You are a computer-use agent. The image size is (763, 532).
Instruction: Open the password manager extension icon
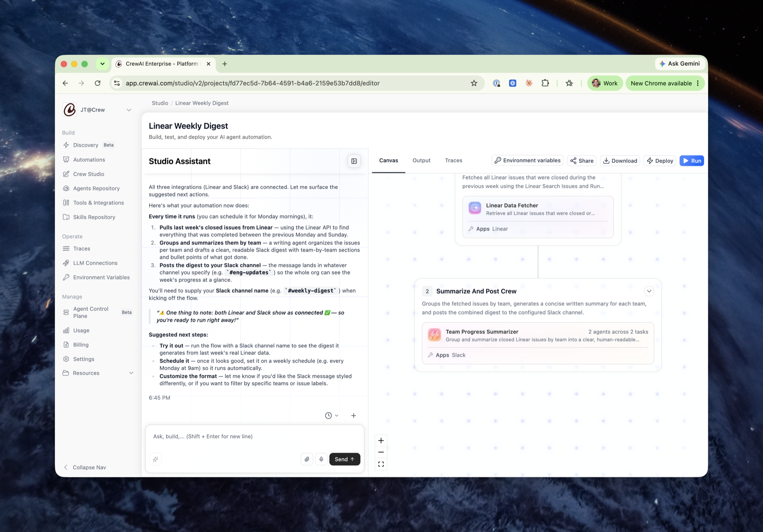coord(496,83)
